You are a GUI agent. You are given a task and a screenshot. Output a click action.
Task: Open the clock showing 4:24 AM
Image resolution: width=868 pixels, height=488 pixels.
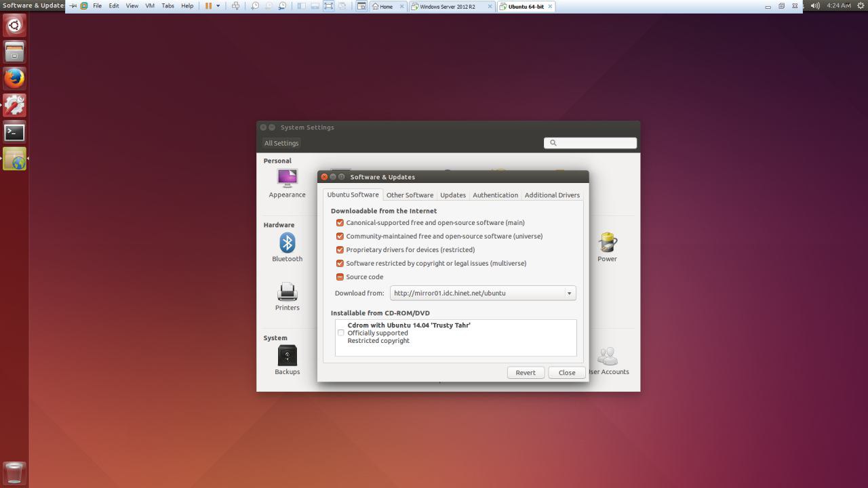coord(839,5)
